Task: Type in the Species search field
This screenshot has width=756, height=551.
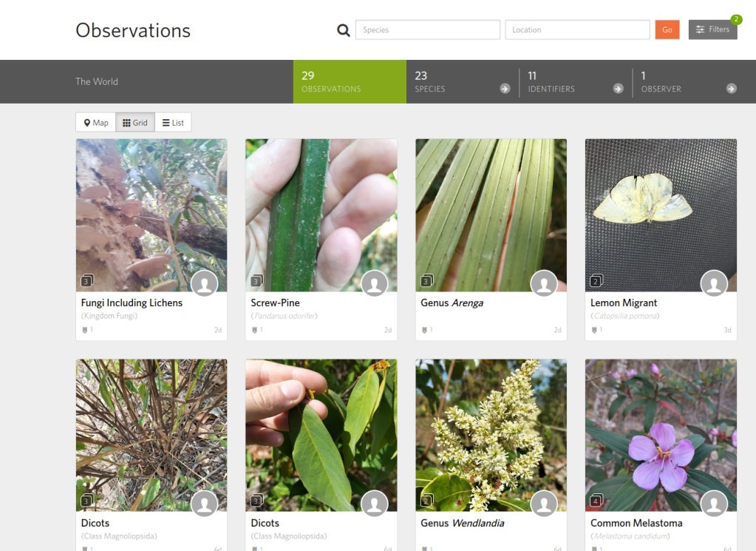Action: pos(428,30)
